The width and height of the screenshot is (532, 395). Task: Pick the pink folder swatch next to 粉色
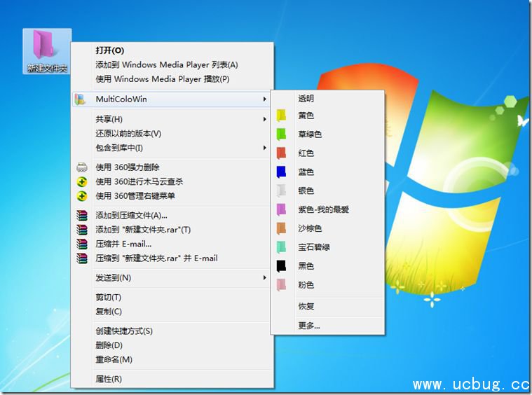point(281,285)
